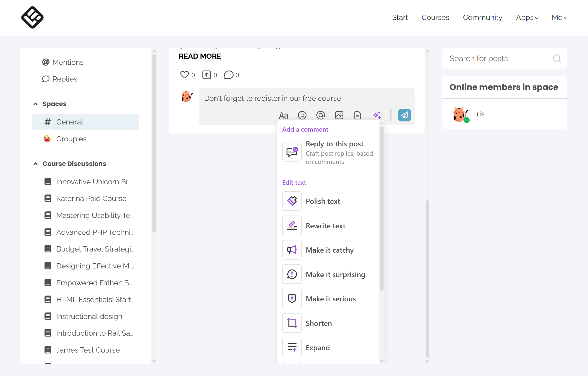Toggle the AI sparkle assistant icon
Screen dimensions: 588x376
(377, 115)
